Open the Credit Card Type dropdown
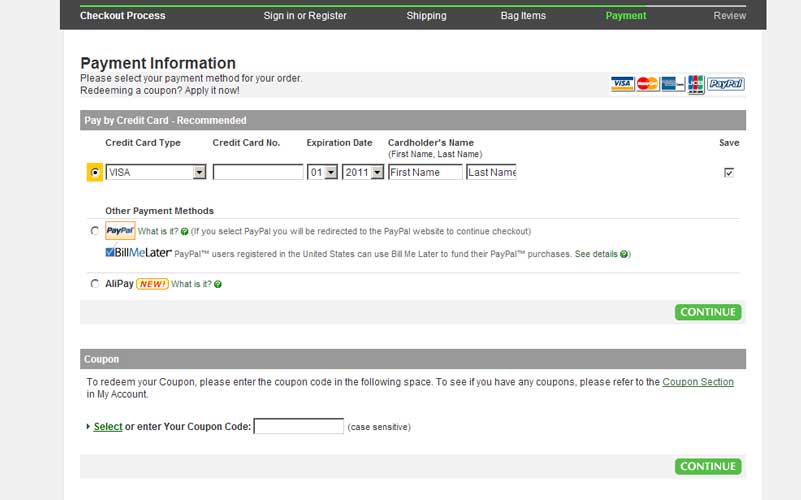 tap(199, 172)
